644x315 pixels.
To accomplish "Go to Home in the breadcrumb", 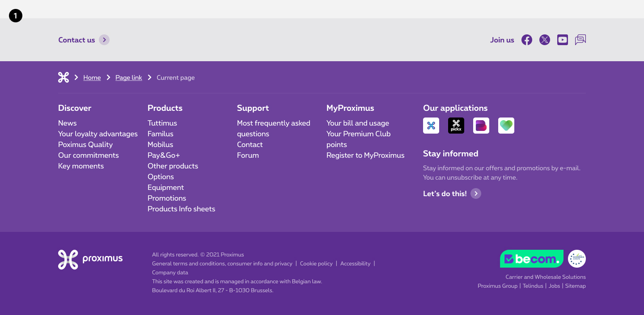I will [x=92, y=78].
